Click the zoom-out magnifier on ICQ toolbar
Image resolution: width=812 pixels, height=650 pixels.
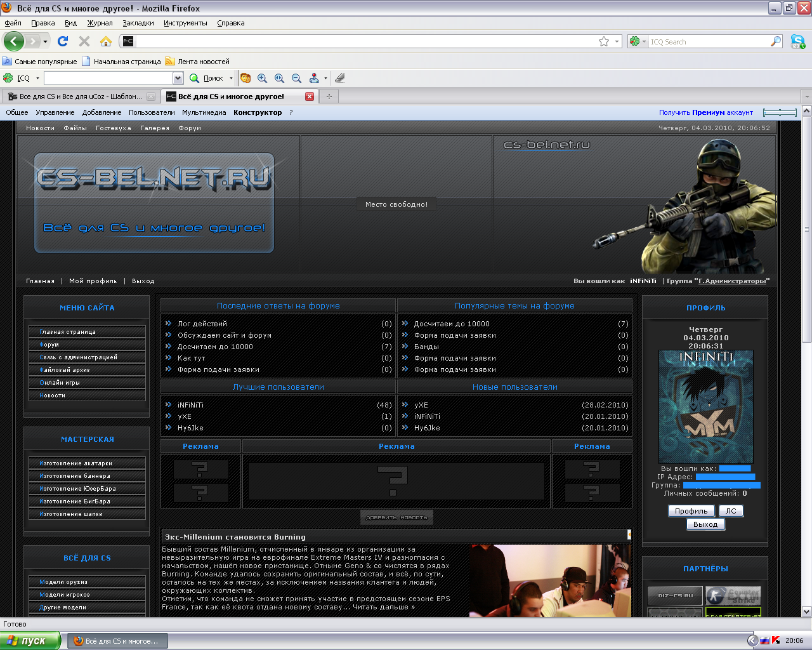point(296,78)
